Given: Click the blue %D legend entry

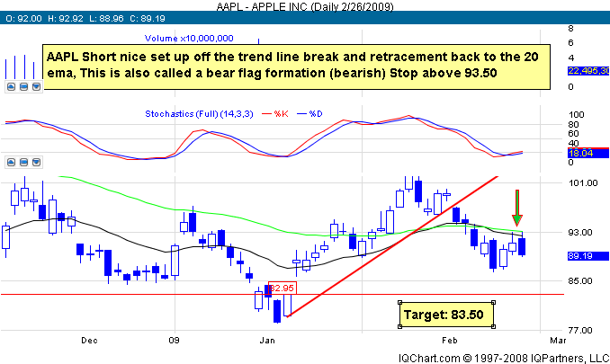Looking at the screenshot, I should pos(310,114).
